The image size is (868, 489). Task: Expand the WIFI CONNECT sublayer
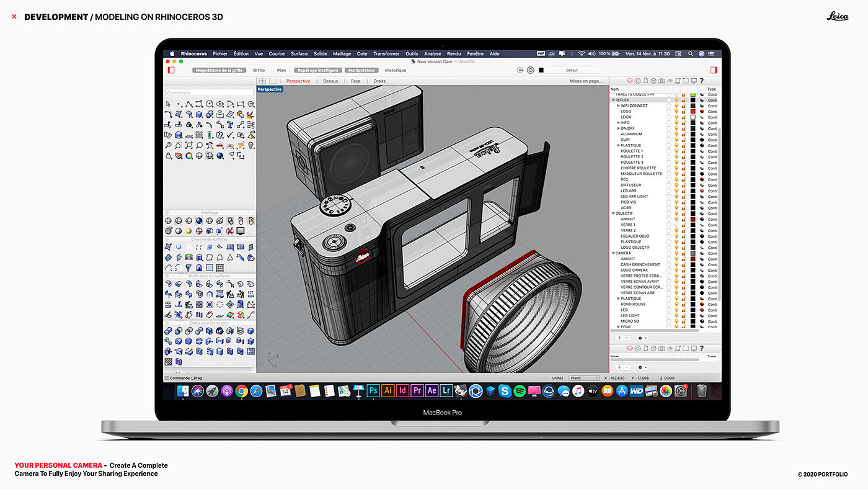click(x=618, y=105)
